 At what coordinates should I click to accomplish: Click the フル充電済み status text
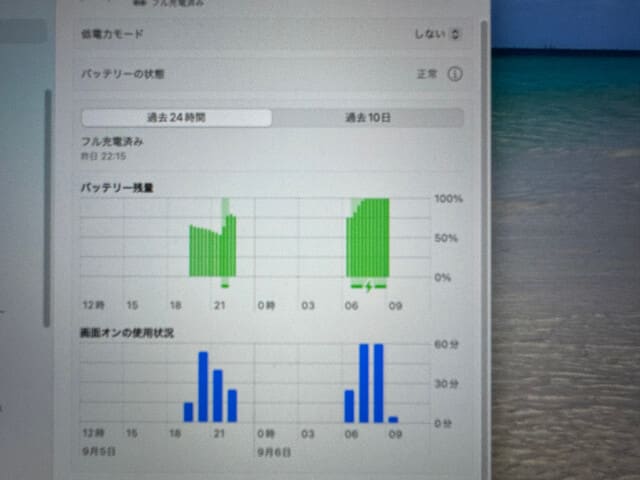pos(112,142)
